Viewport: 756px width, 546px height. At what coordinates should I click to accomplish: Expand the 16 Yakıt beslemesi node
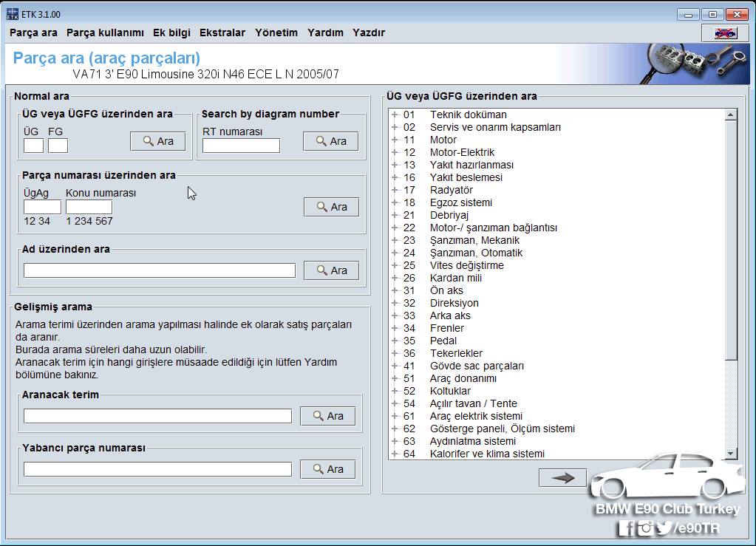pyautogui.click(x=395, y=177)
